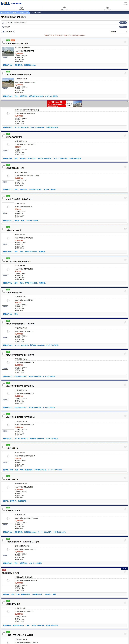Check the box for 小倉南区新道寺土地
The height and width of the screenshot is (644, 129).
coord(4,291)
